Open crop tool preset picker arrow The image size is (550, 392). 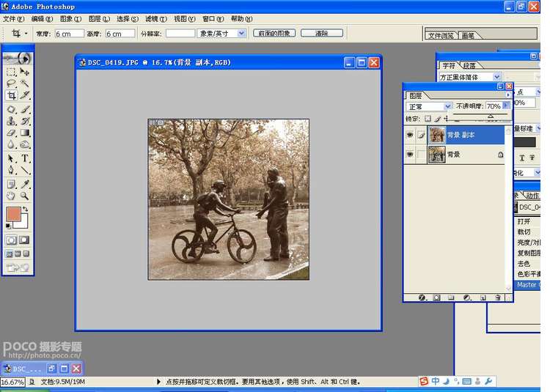26,34
